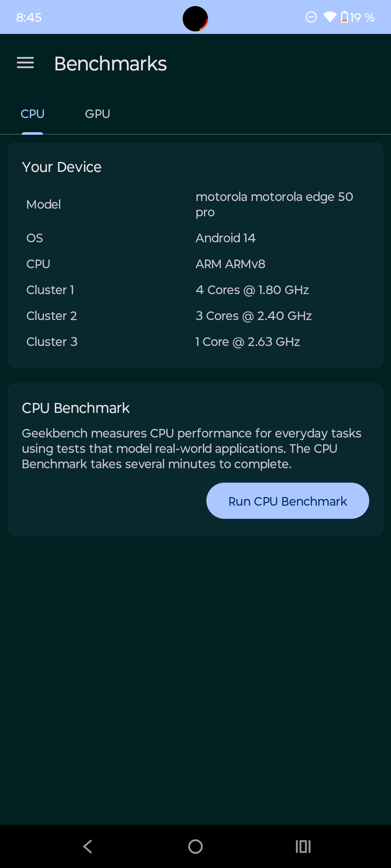Screen dimensions: 391x868
Task: Switch to the GPU tab
Action: click(97, 114)
